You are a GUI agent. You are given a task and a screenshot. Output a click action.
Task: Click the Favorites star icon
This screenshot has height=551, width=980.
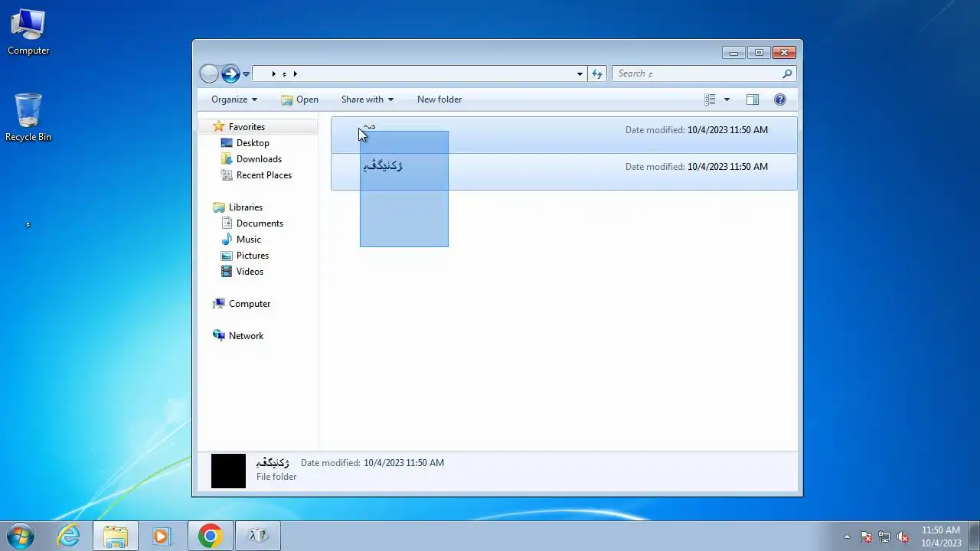tap(219, 126)
